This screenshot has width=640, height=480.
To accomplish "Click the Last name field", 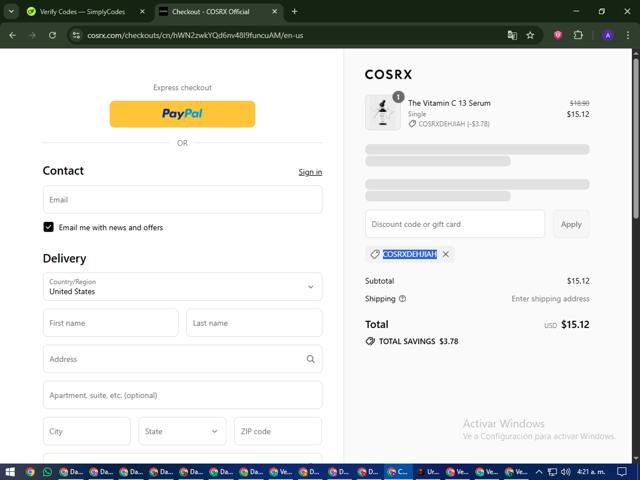I will coord(254,323).
